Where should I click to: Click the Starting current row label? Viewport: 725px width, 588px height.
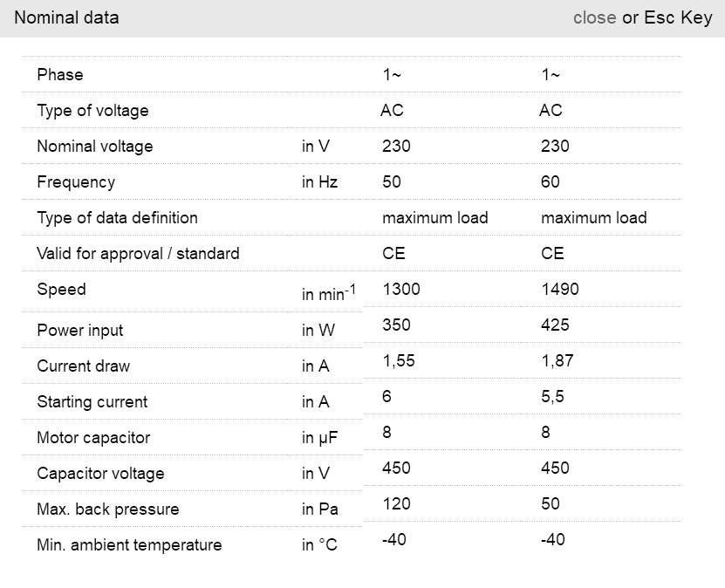pyautogui.click(x=92, y=402)
